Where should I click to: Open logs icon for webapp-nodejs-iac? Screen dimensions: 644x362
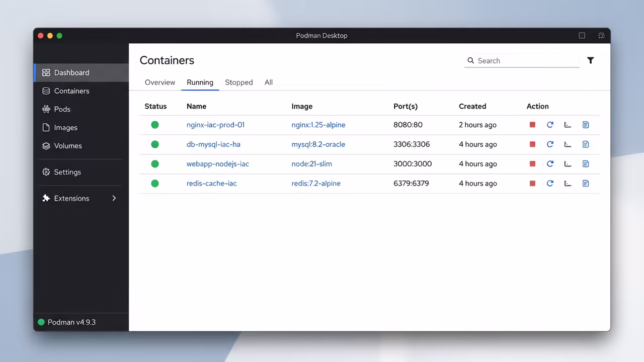pyautogui.click(x=586, y=164)
